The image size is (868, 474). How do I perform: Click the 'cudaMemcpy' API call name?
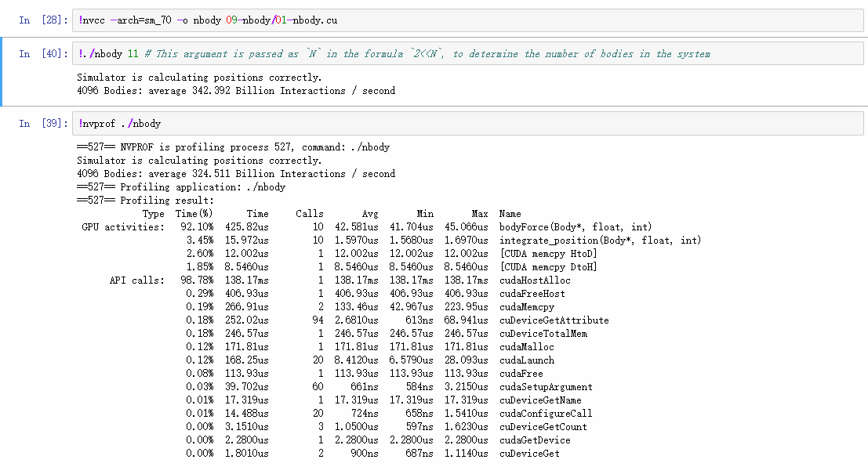click(x=526, y=307)
